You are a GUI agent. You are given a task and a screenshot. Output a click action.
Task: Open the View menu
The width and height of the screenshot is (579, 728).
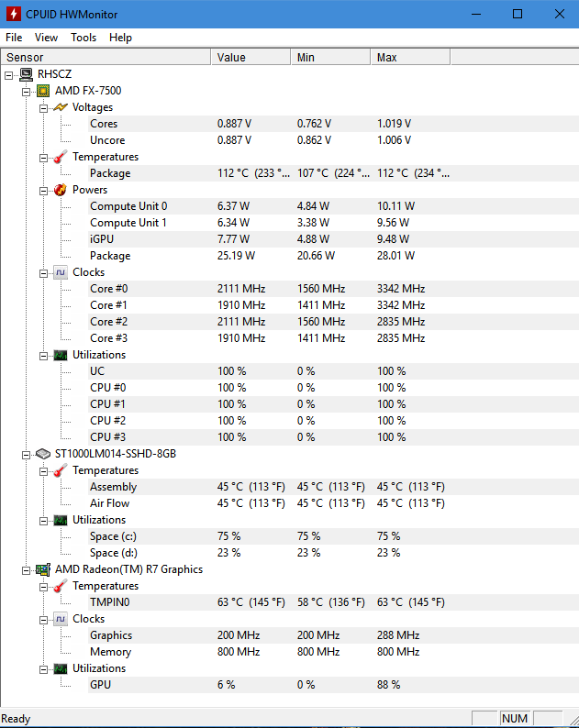(46, 38)
